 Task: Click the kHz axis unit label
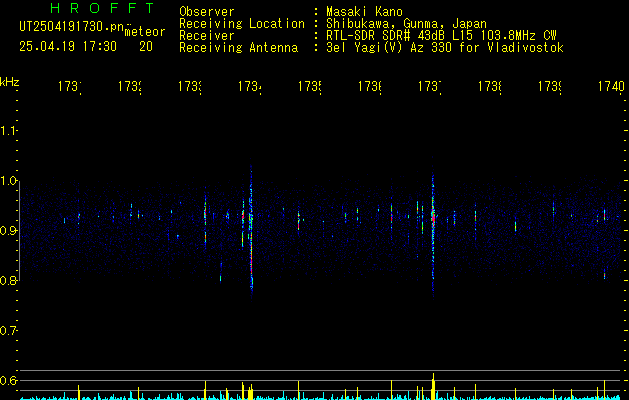pos(9,82)
